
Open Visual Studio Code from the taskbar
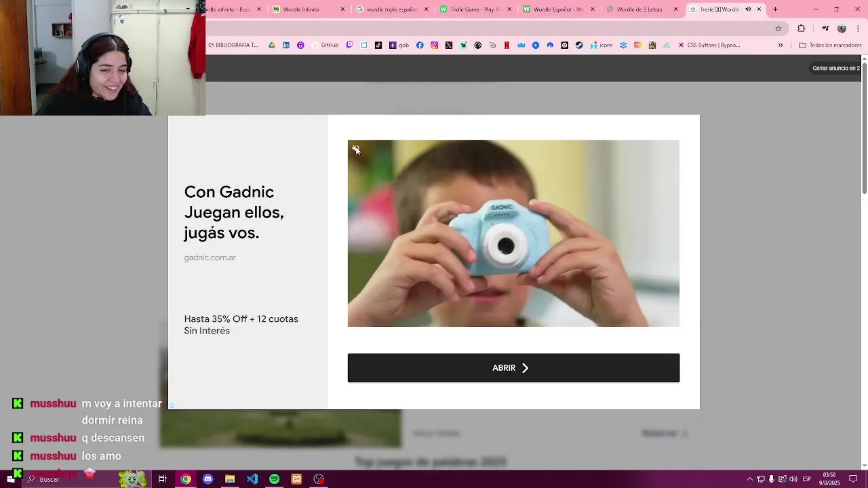click(x=252, y=479)
